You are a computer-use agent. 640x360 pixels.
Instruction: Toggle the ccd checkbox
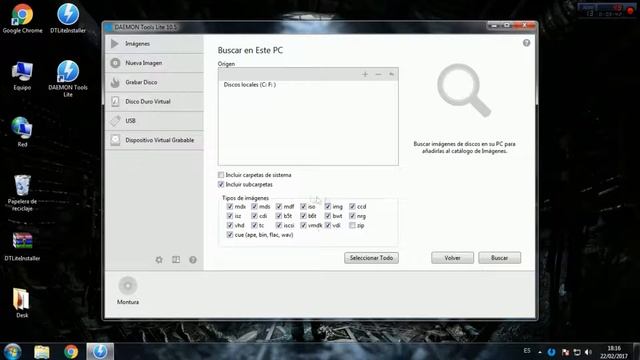click(352, 207)
